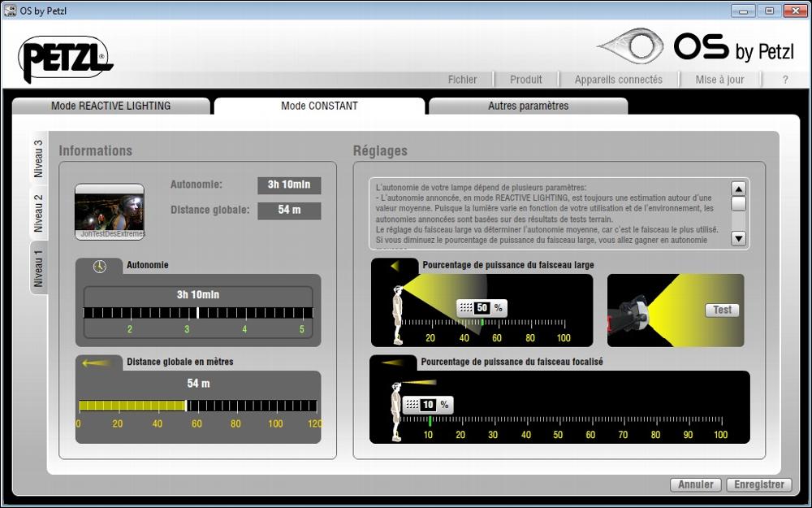The height and width of the screenshot is (508, 812).
Task: Click the person figure in focused beam panel
Action: [396, 412]
